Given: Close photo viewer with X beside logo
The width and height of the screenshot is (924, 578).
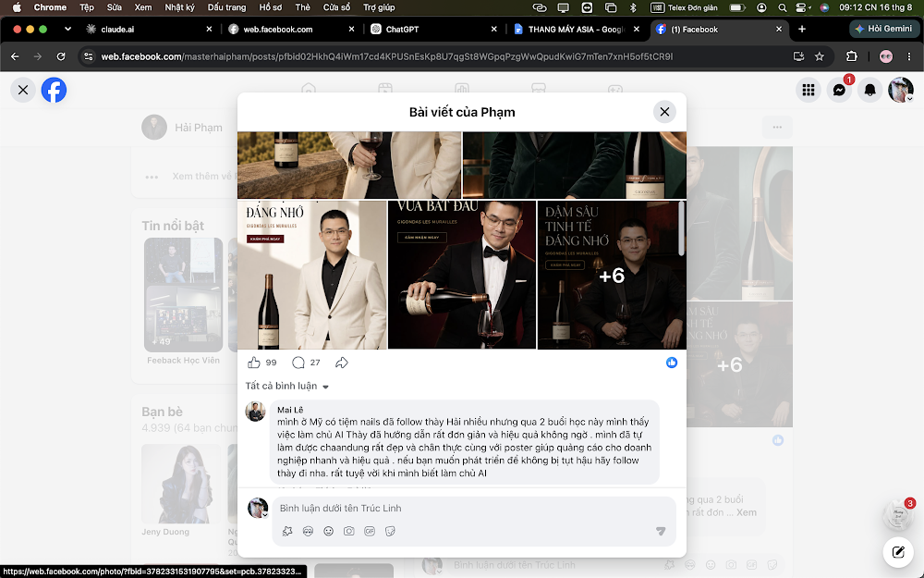Looking at the screenshot, I should tap(23, 90).
